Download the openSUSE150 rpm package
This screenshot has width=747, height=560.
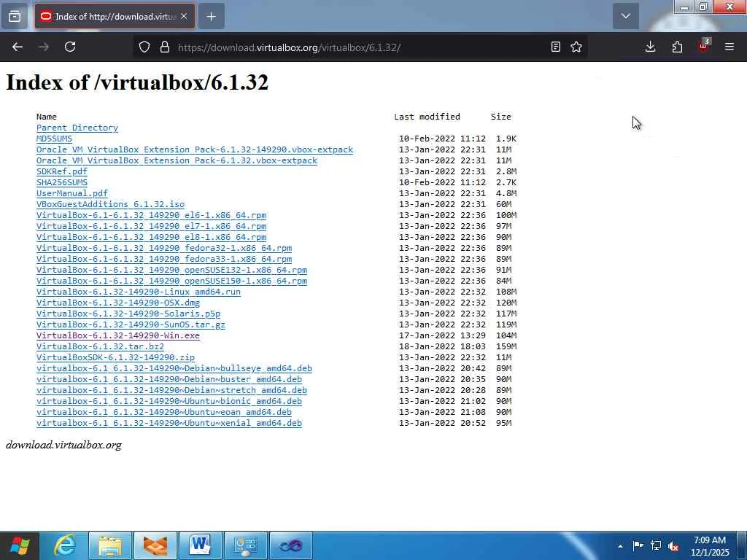coord(172,281)
